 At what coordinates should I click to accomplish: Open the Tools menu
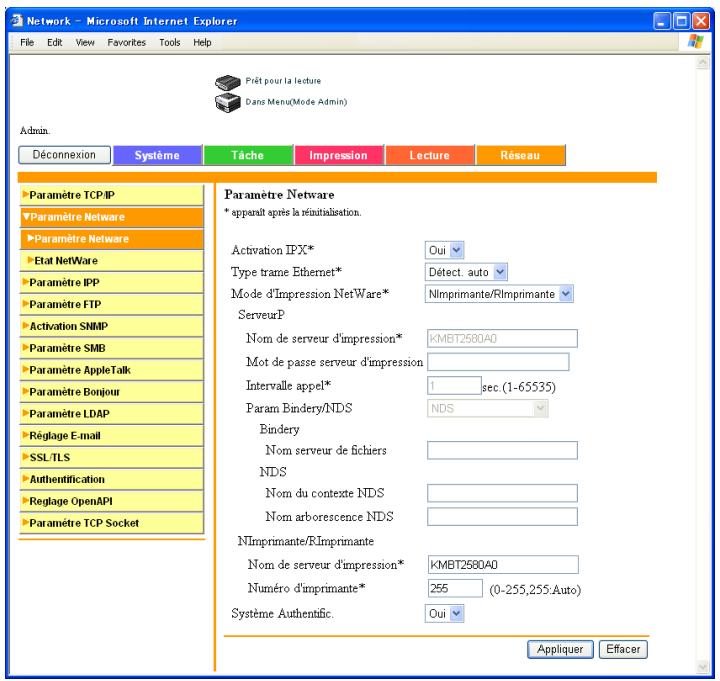click(169, 42)
